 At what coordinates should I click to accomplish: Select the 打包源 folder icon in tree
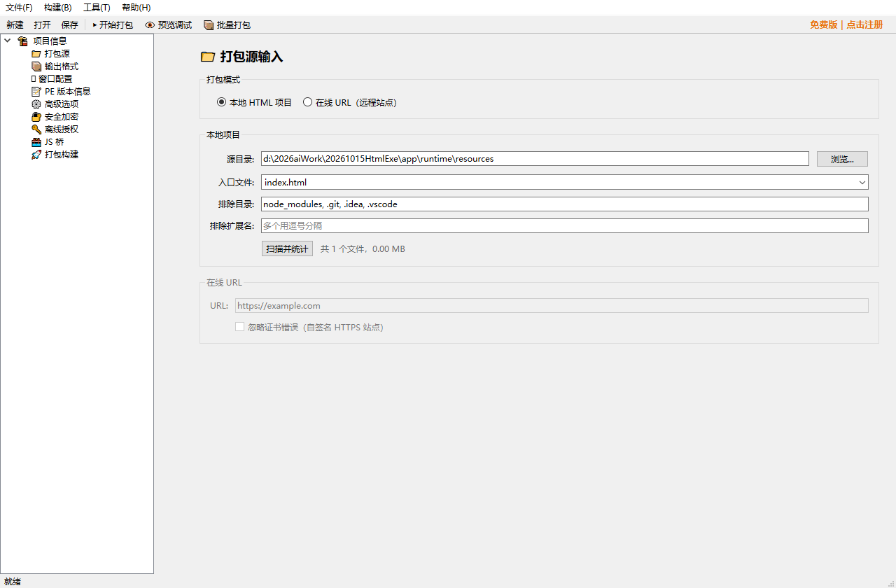click(36, 54)
